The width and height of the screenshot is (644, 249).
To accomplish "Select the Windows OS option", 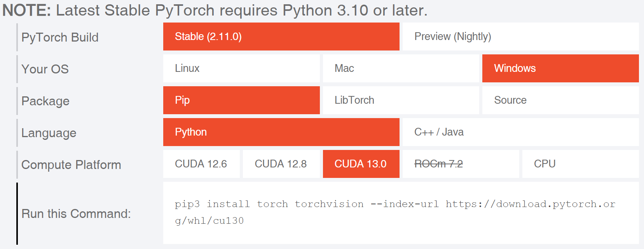I will tap(560, 68).
